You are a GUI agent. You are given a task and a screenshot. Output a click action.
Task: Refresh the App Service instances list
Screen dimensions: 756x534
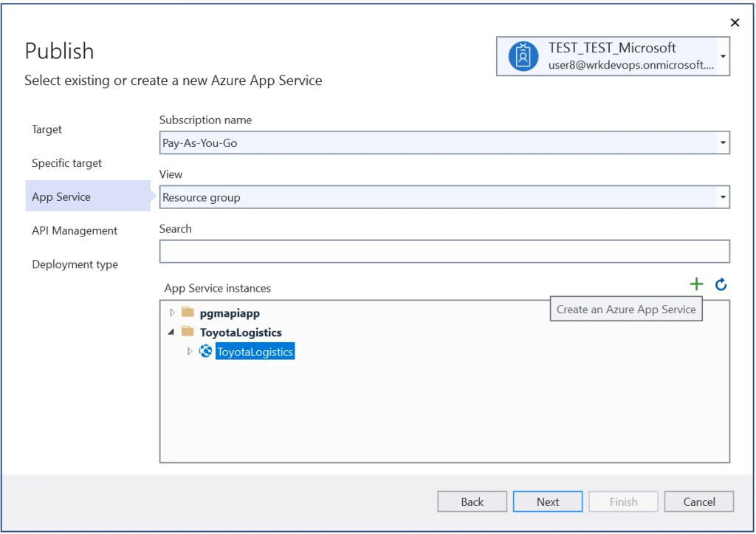pos(721,284)
